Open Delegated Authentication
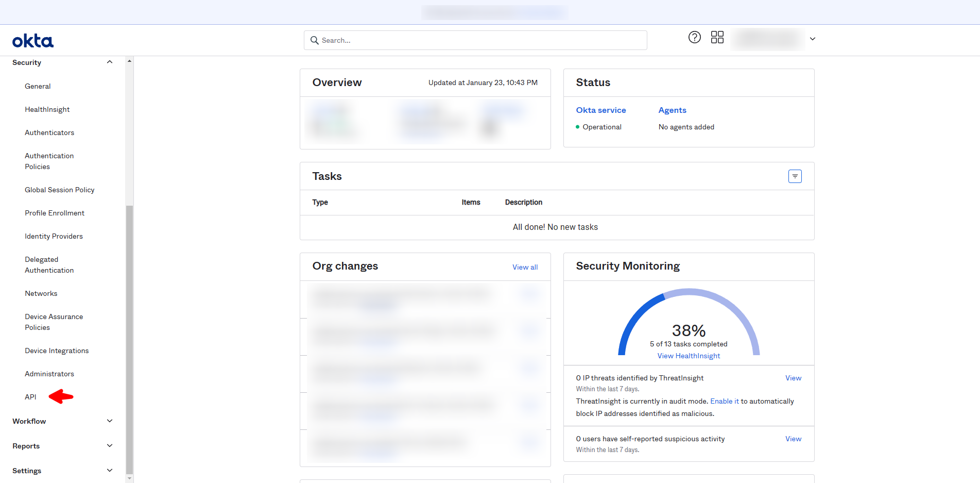The height and width of the screenshot is (483, 980). click(x=49, y=264)
